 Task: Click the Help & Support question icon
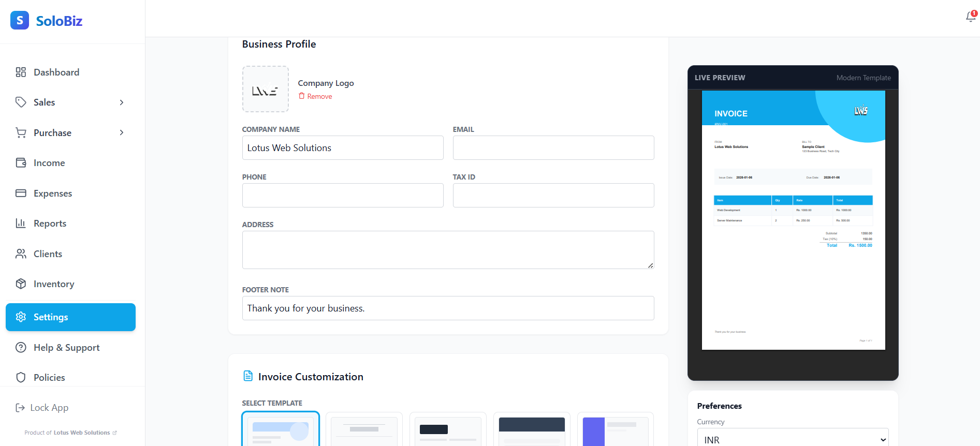[x=21, y=348]
